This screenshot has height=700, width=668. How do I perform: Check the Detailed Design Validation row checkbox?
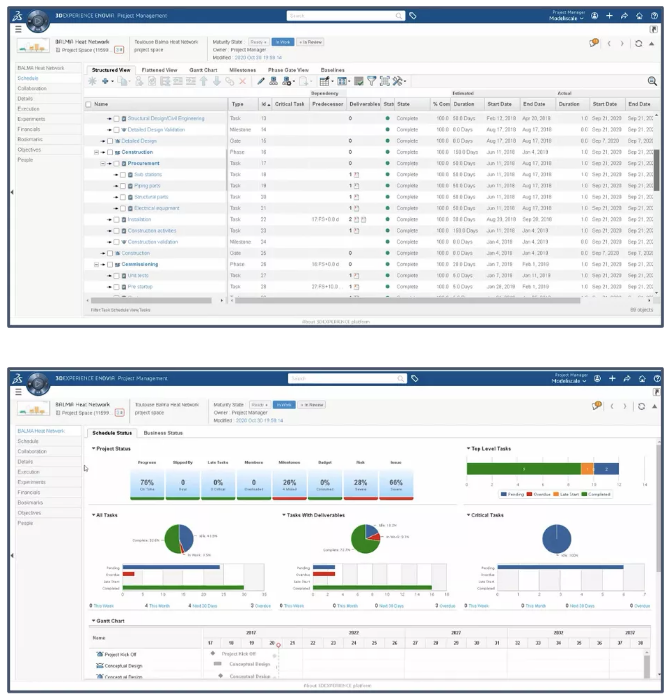pyautogui.click(x=116, y=130)
